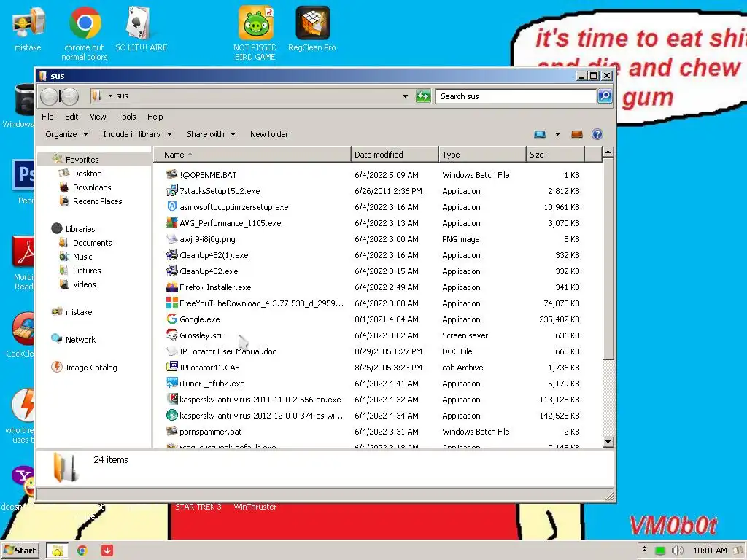
Task: Expand the Include in library dropdown
Action: tap(137, 134)
